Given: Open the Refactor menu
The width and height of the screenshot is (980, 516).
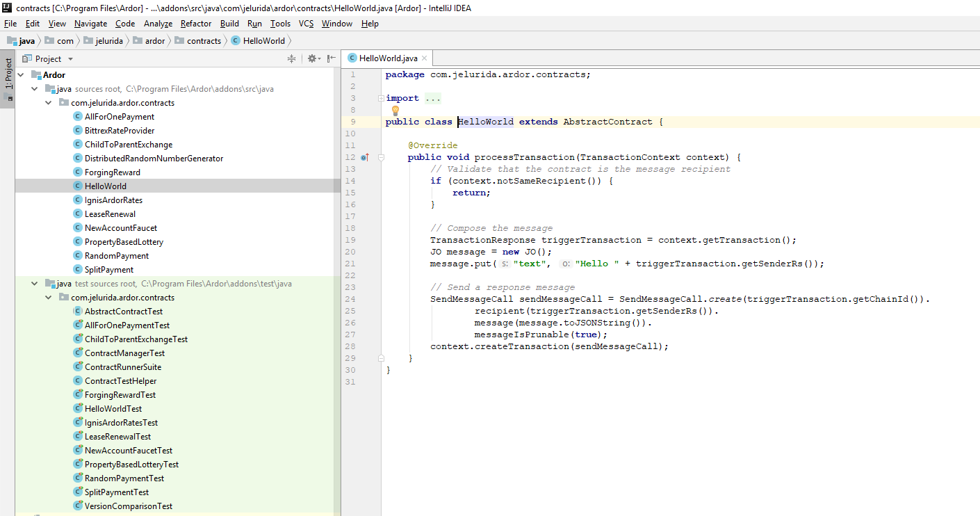Looking at the screenshot, I should [x=195, y=23].
